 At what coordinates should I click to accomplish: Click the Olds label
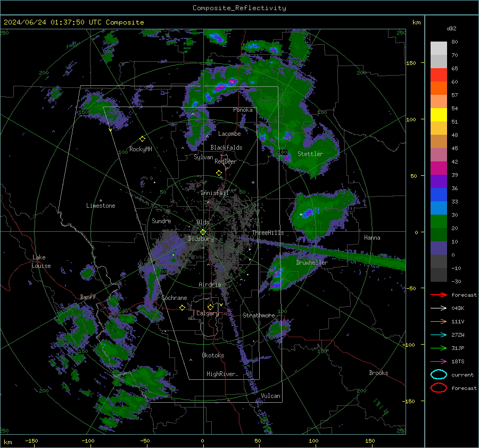(203, 222)
